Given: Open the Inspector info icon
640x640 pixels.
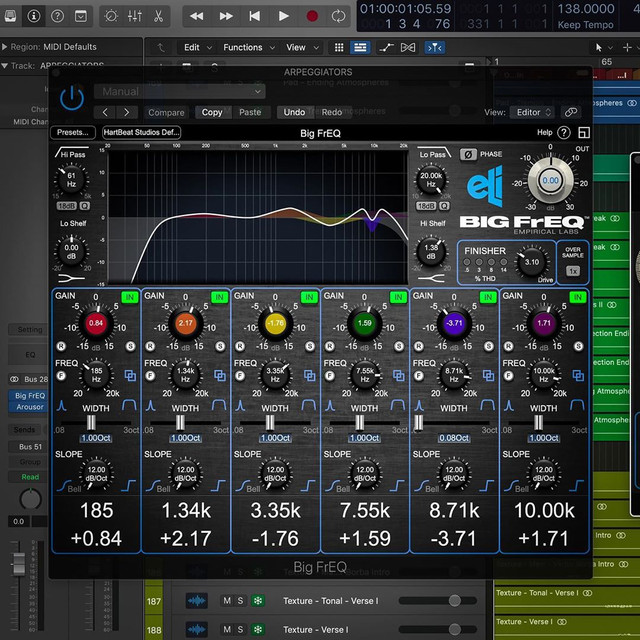Looking at the screenshot, I should pyautogui.click(x=33, y=16).
